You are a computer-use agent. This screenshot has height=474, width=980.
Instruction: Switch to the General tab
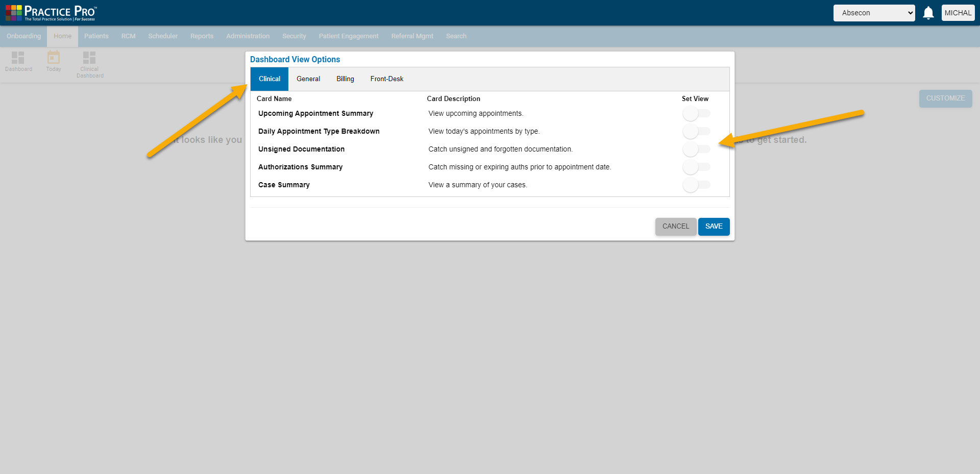(308, 79)
